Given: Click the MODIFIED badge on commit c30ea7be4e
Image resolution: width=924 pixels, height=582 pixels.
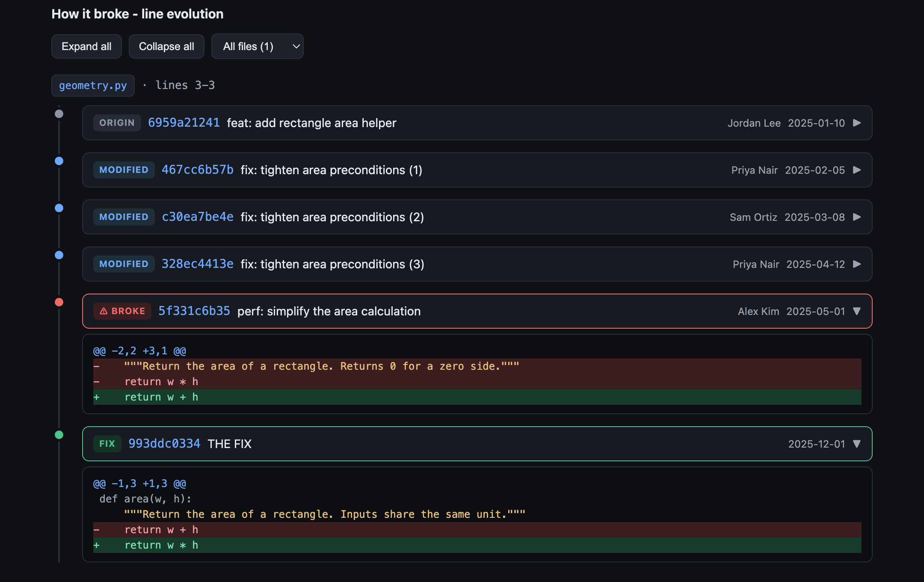Looking at the screenshot, I should (x=124, y=217).
